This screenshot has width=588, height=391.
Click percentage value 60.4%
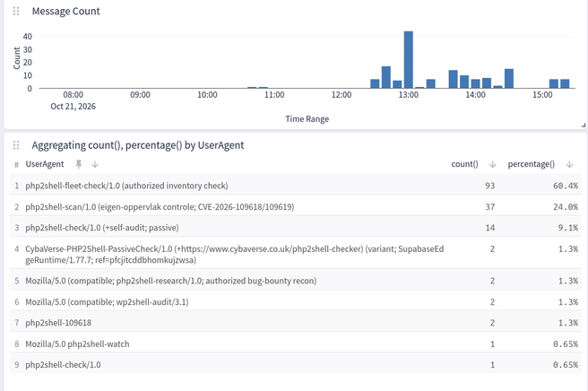click(x=566, y=186)
